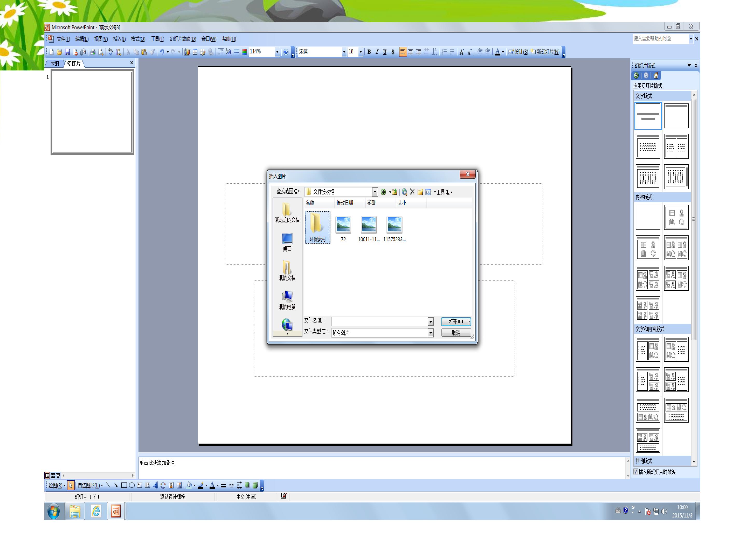
Task: Click the Insert WordArt icon
Action: point(155,485)
